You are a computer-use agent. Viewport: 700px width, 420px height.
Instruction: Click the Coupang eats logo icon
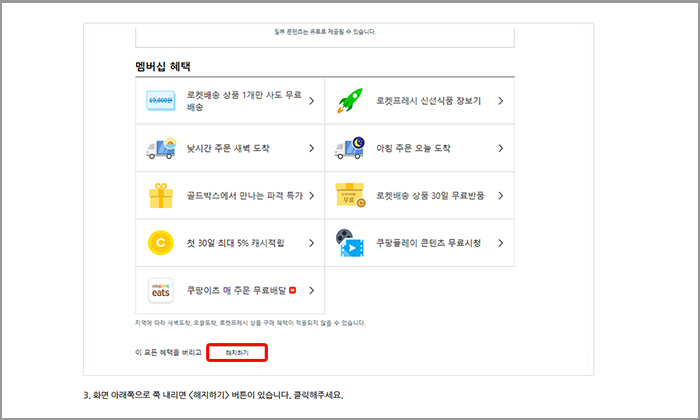coord(161,291)
